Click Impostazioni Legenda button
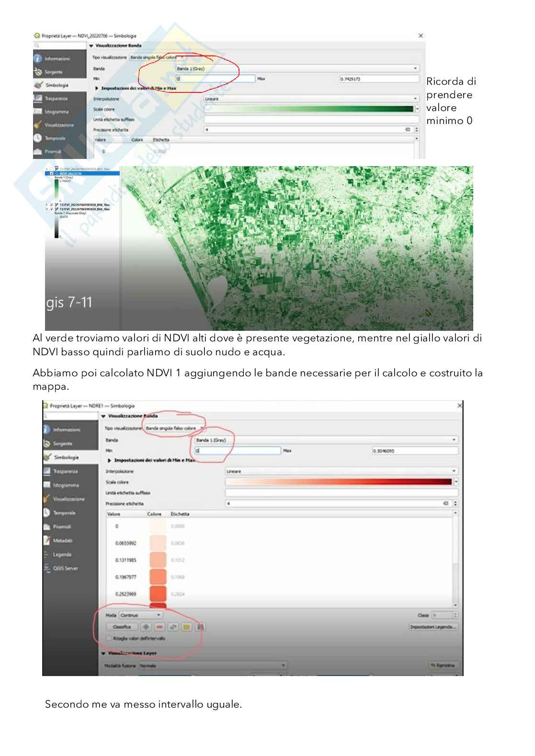535x756 pixels. point(433,627)
